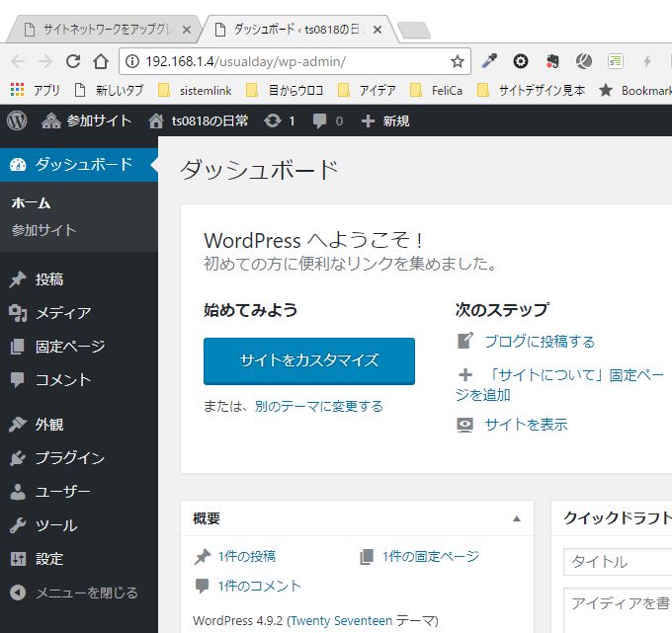
Task: Click 1件の固定ページ link
Action: tap(431, 556)
